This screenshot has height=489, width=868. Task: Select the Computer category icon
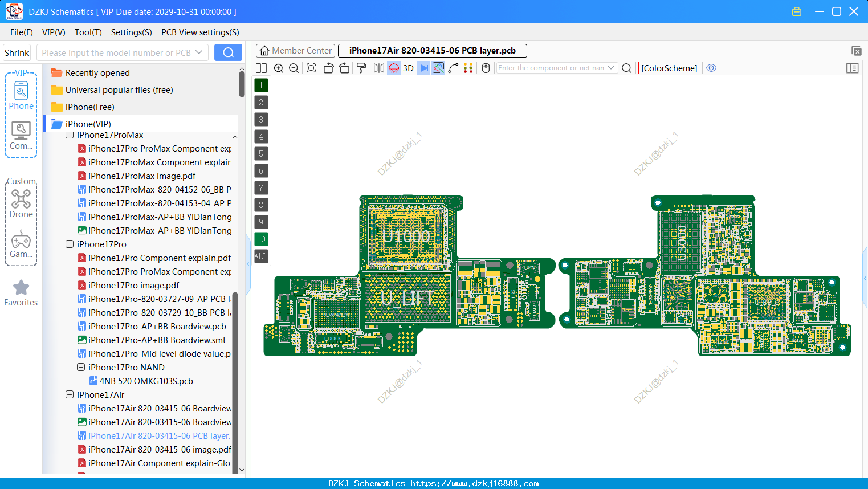pyautogui.click(x=21, y=136)
